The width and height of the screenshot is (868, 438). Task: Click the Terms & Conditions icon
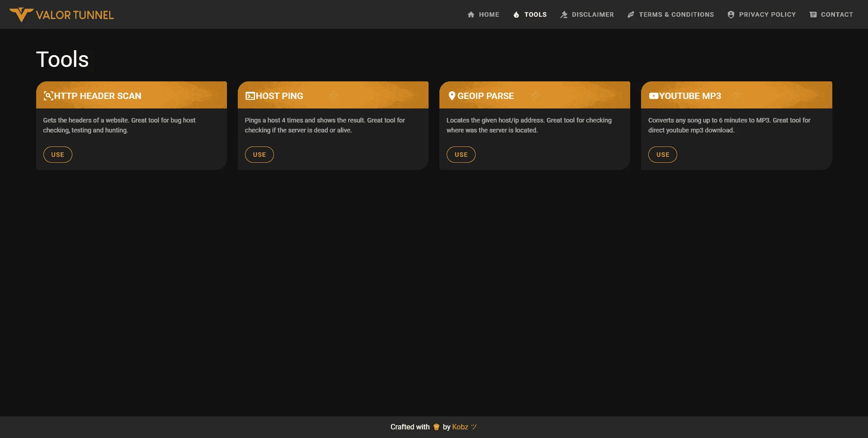tap(631, 14)
